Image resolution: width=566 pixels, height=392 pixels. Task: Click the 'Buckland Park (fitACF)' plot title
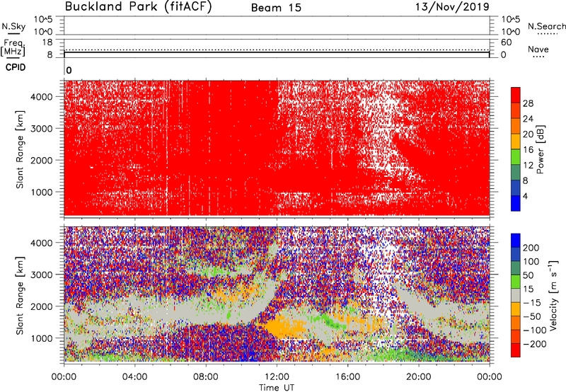click(138, 7)
